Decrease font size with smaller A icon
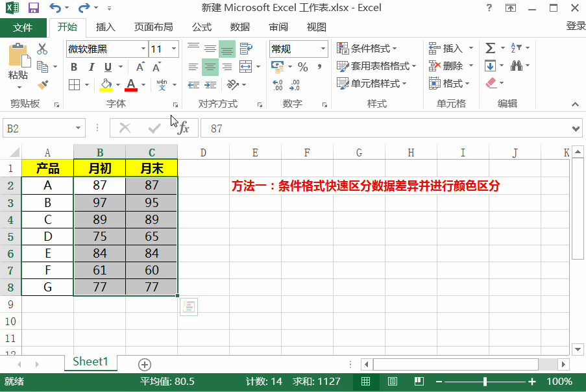The width and height of the screenshot is (586, 392). [x=156, y=66]
